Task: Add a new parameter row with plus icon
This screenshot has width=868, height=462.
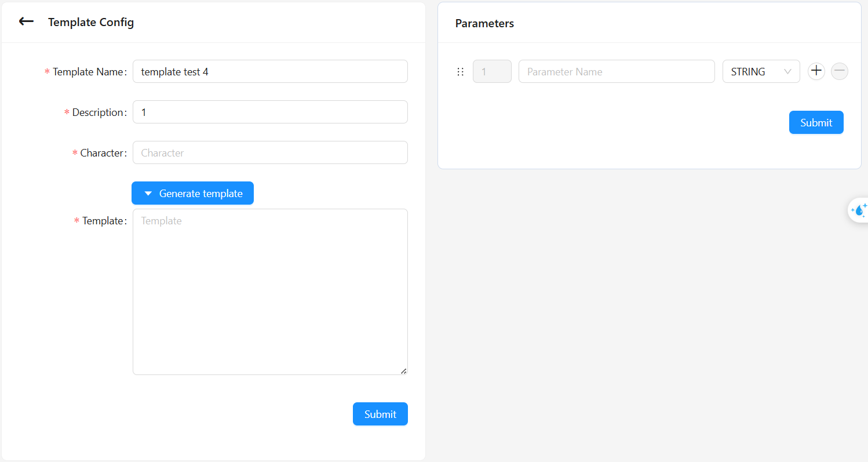Action: pyautogui.click(x=816, y=71)
